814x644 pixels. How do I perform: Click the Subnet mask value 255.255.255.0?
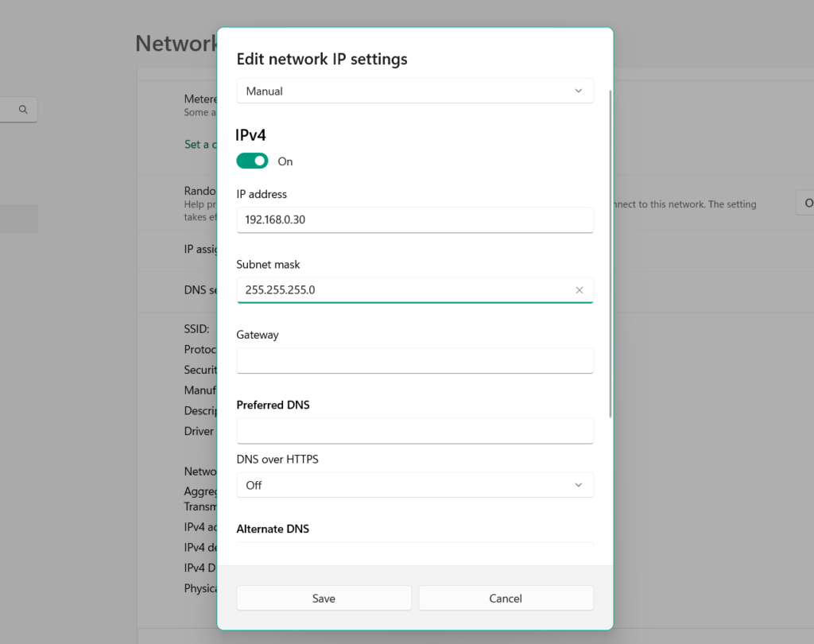point(281,290)
